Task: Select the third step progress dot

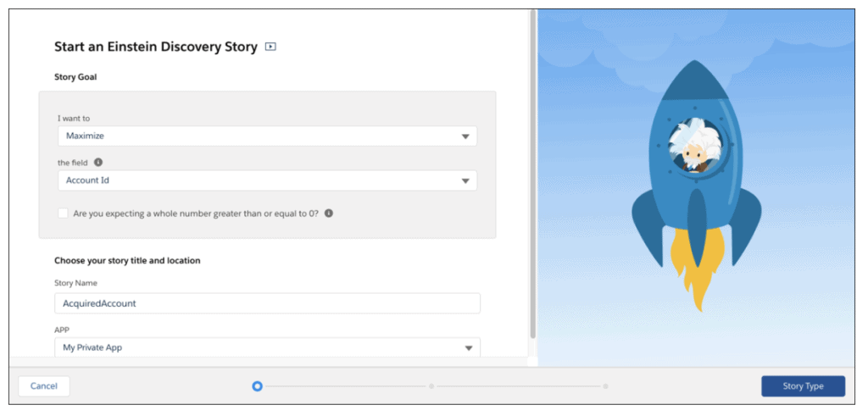Action: 605,386
